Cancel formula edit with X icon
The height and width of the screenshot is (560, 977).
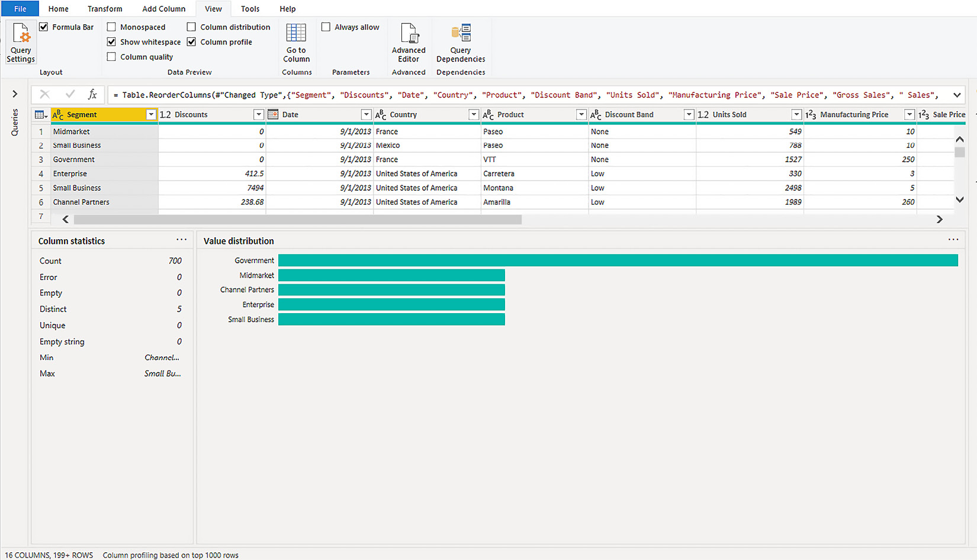pos(44,95)
